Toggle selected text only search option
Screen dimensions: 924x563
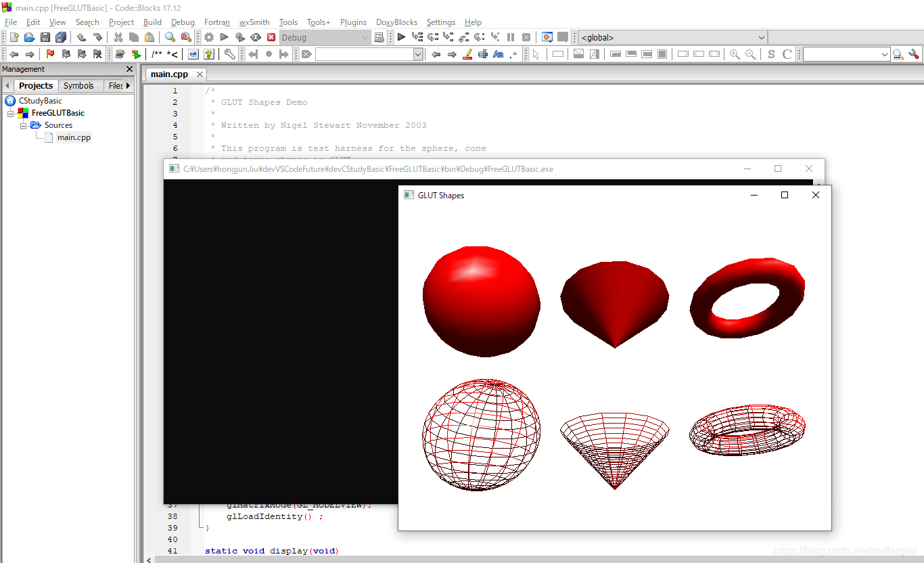(x=483, y=54)
